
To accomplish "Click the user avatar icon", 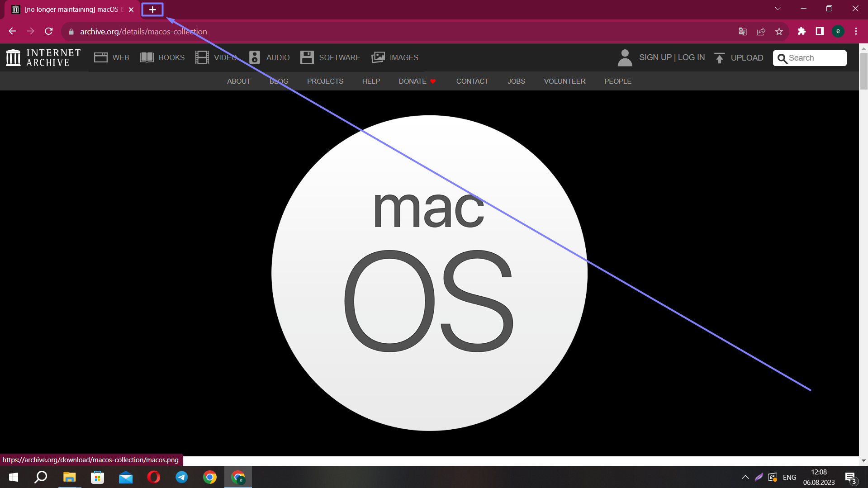I will pos(625,58).
